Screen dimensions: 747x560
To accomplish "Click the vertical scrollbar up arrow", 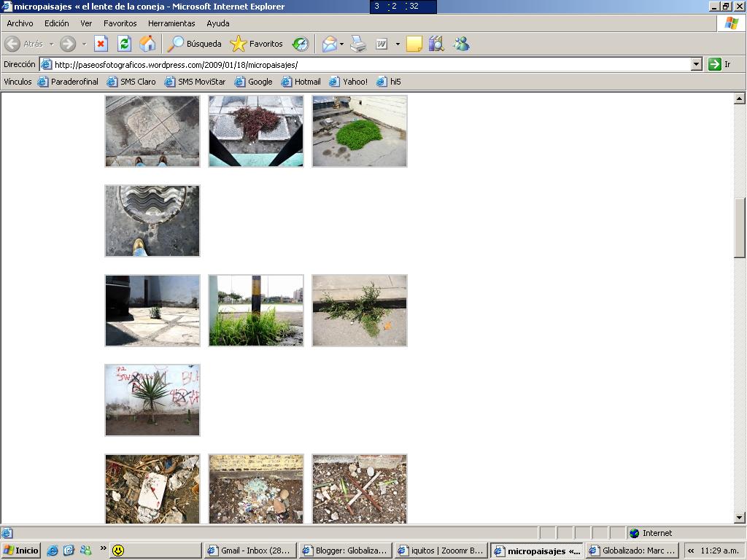I will [x=740, y=98].
